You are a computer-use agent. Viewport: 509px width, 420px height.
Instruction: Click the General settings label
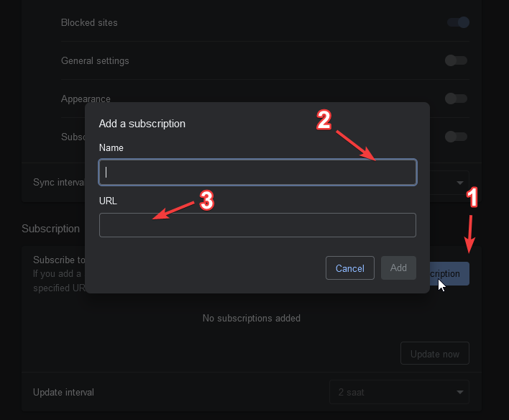95,60
